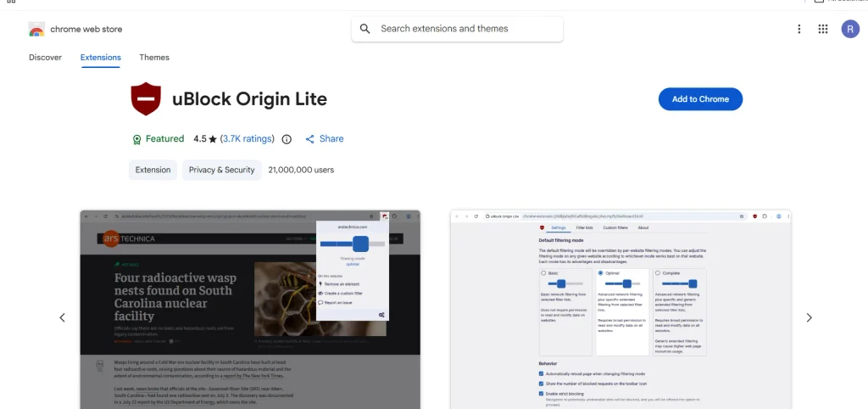The height and width of the screenshot is (409, 868).
Task: Open the account avatar R
Action: [x=850, y=29]
